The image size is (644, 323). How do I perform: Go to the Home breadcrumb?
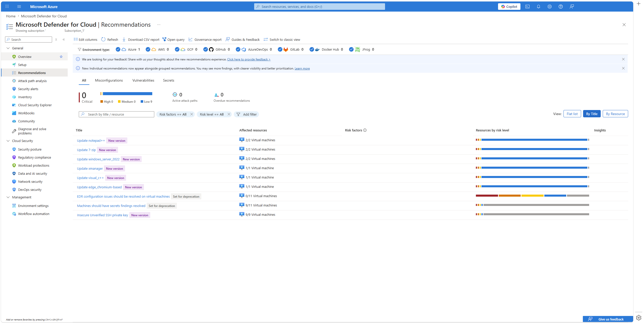pyautogui.click(x=11, y=16)
